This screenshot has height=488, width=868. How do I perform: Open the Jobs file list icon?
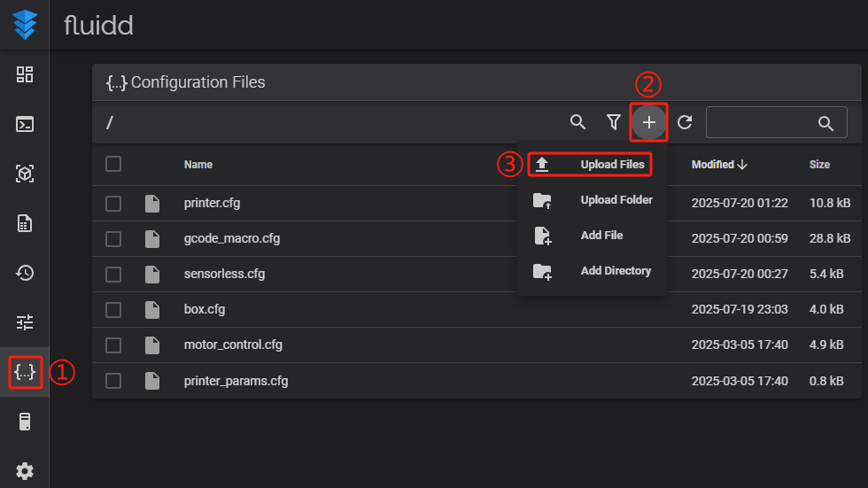coord(25,223)
